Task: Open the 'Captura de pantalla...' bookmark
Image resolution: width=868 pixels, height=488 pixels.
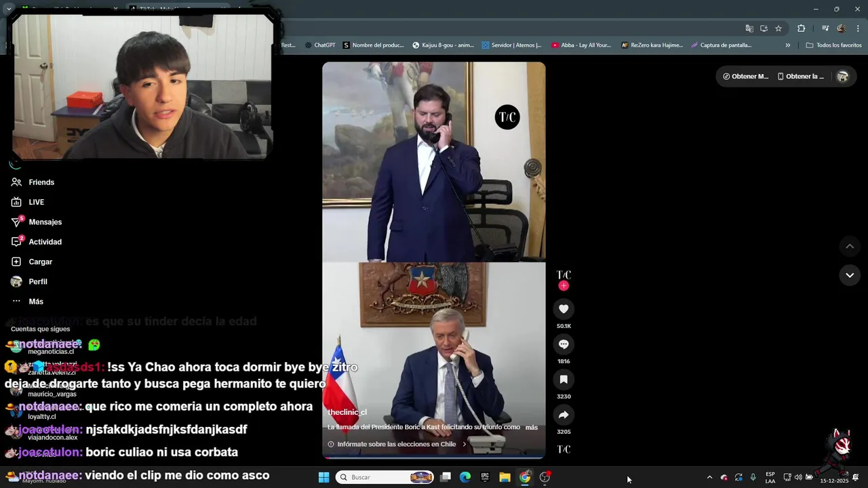Action: [721, 45]
